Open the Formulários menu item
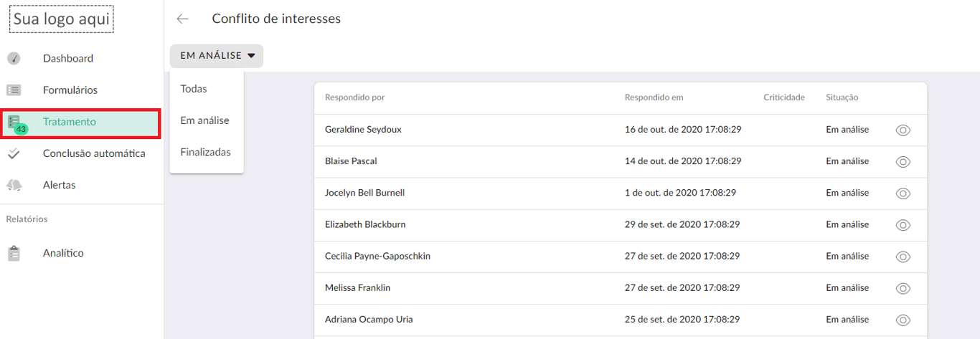The image size is (980, 339). tap(70, 90)
